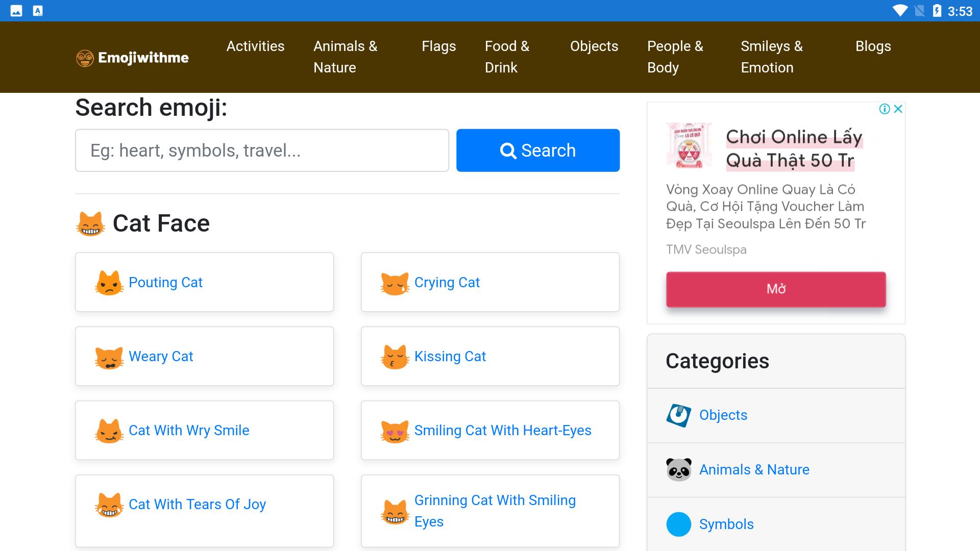Open the Flags menu
Screen dimensions: 980x551
(439, 46)
